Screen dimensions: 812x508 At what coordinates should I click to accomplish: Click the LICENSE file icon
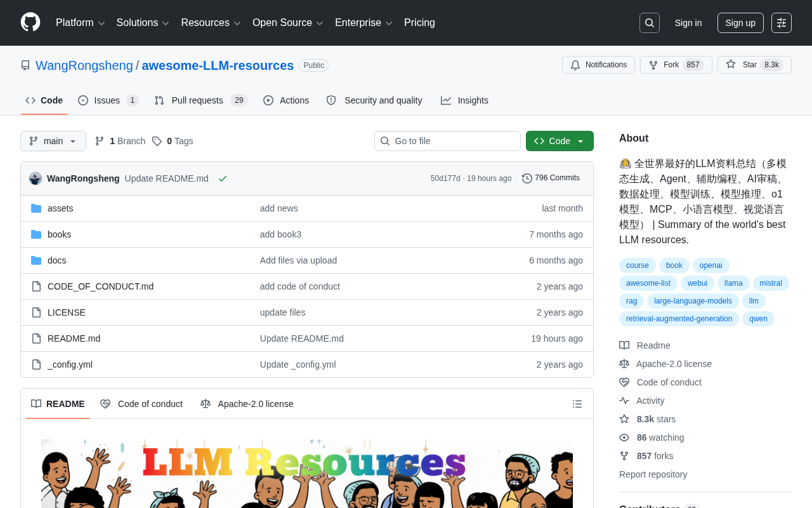[36, 312]
